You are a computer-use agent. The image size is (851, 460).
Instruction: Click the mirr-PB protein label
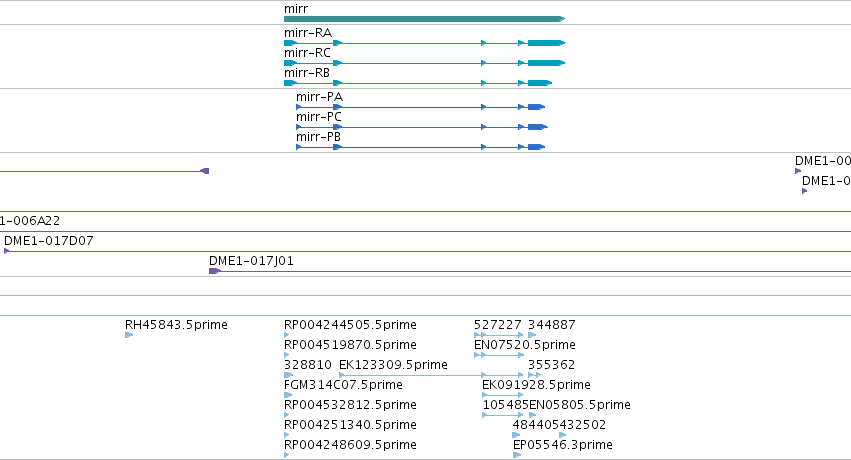[318, 137]
